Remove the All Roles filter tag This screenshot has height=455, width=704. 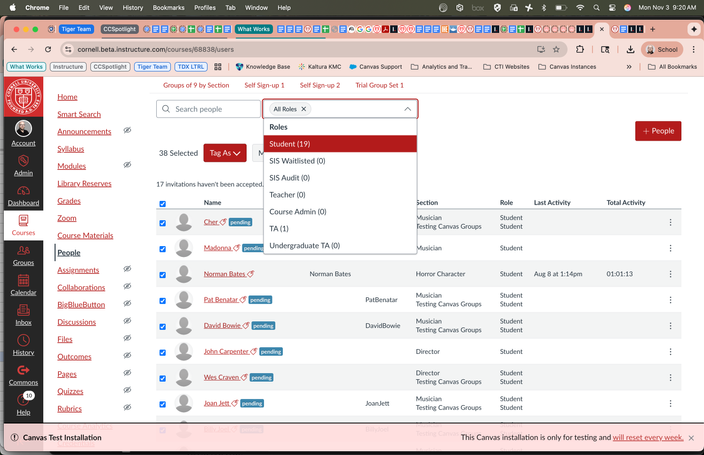tap(304, 109)
